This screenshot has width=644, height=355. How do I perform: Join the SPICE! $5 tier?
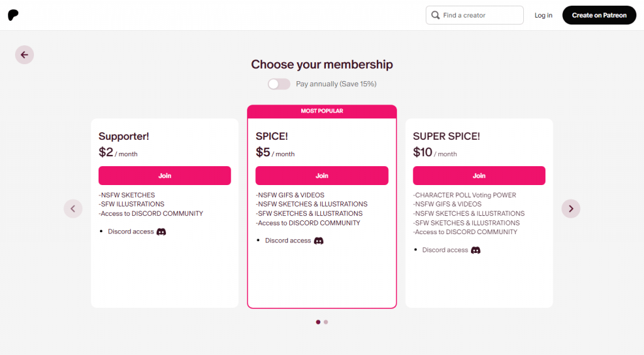[322, 176]
